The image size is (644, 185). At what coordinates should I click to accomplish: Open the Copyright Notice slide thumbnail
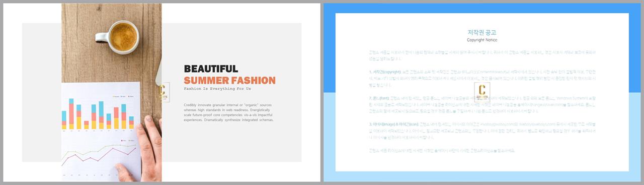[482, 92]
